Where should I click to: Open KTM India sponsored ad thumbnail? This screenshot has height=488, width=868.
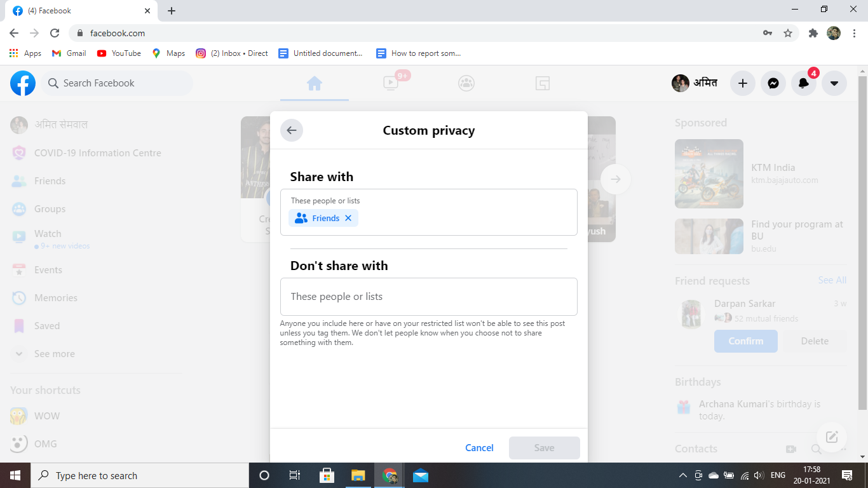tap(709, 173)
